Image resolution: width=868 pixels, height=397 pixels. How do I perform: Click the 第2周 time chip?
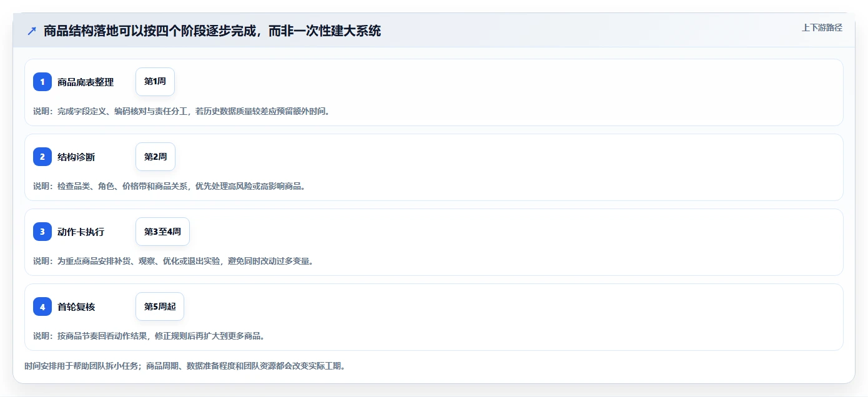click(155, 157)
